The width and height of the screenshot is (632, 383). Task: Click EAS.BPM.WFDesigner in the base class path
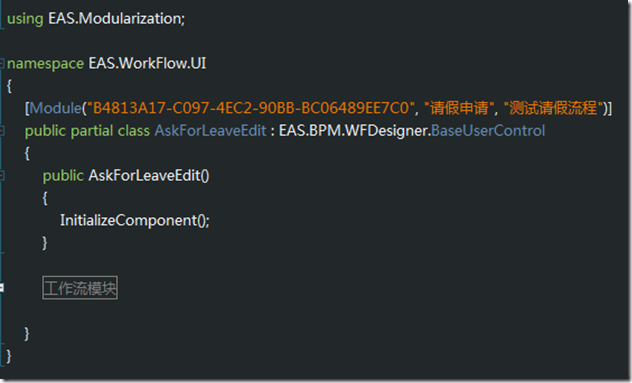coord(353,131)
